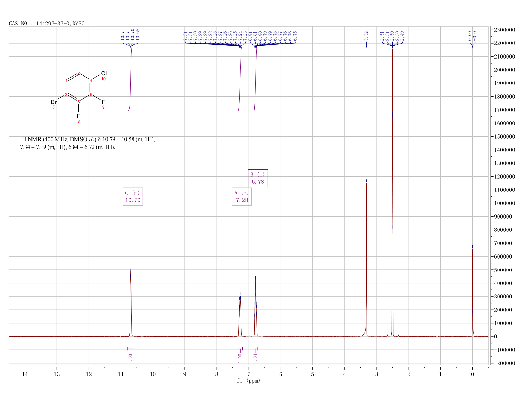Click the 1200000 intensity axis label
Viewport: 532px width, 411px height.
tap(504, 177)
